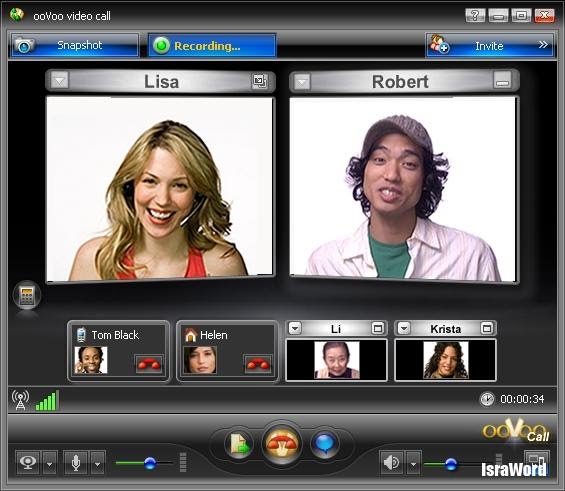Click Helen's avatar photo
Viewport: 565px width, 491px height.
(200, 360)
